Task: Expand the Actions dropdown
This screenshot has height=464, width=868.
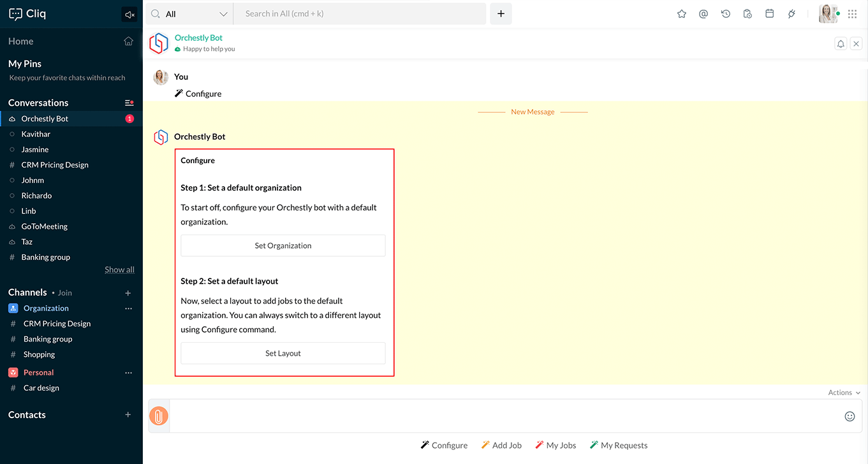Action: tap(844, 393)
